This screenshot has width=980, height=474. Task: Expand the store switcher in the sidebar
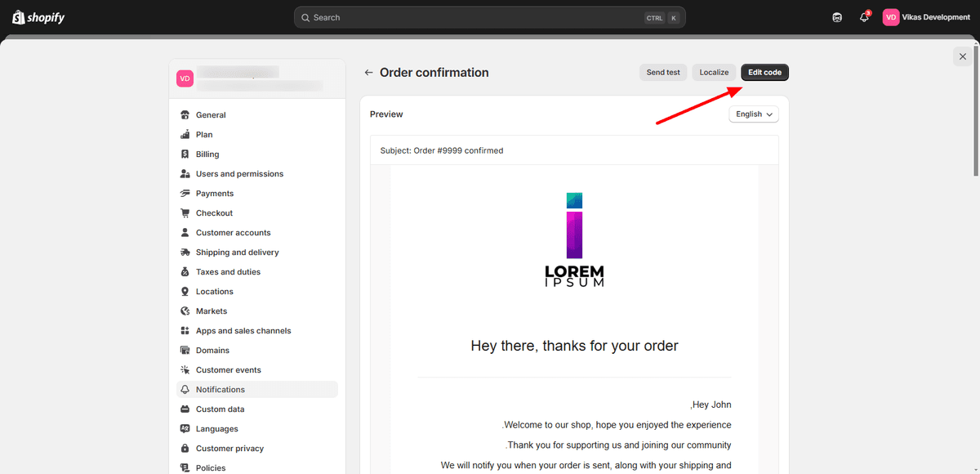[257, 78]
